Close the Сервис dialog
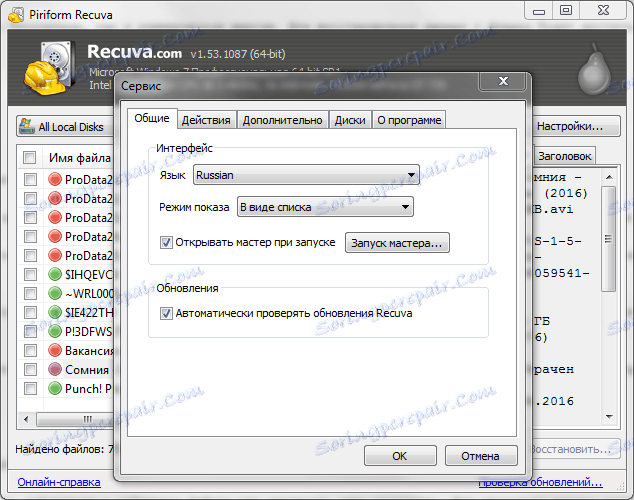The height and width of the screenshot is (500, 634). 503,81
